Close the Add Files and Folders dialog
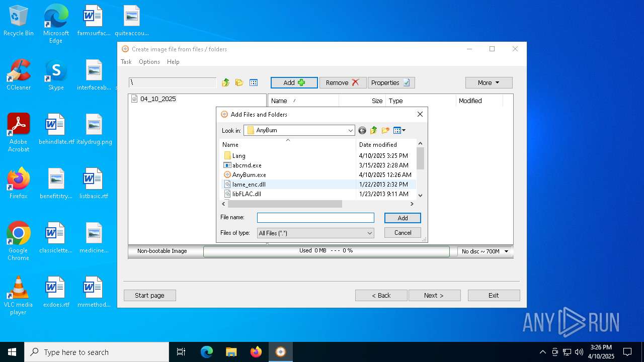 pos(420,114)
